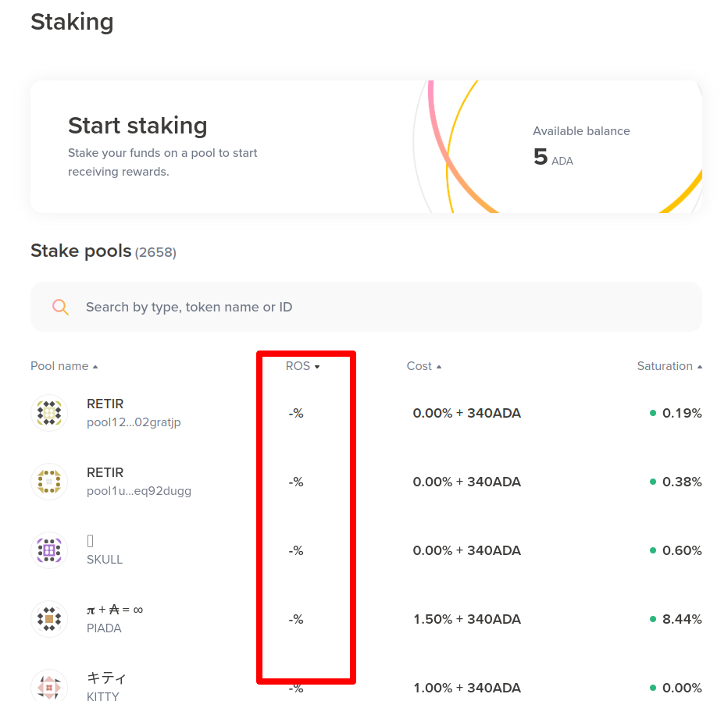Viewport: 728px width, 701px height.
Task: Click the green saturation dot beside 0.19%
Action: pyautogui.click(x=653, y=413)
